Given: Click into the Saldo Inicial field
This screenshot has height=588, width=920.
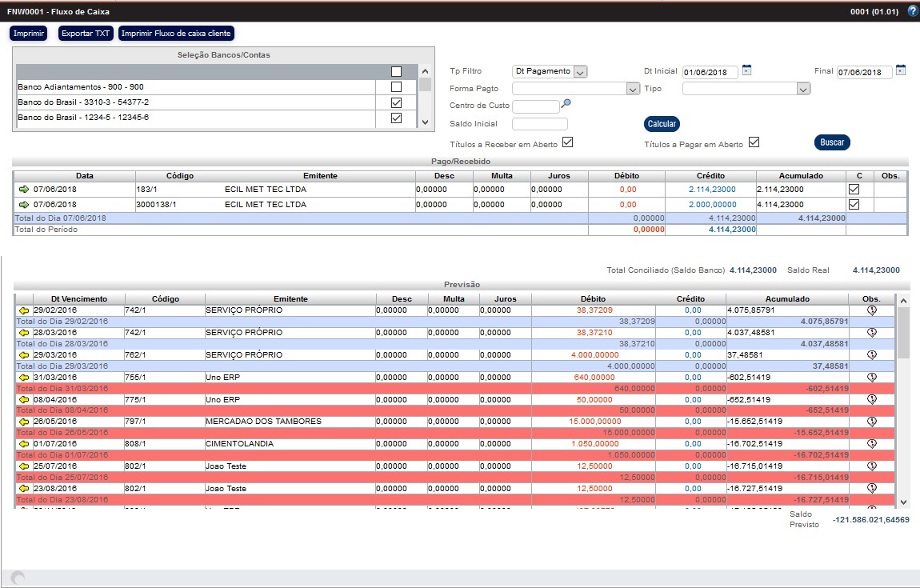Looking at the screenshot, I should click(x=539, y=124).
